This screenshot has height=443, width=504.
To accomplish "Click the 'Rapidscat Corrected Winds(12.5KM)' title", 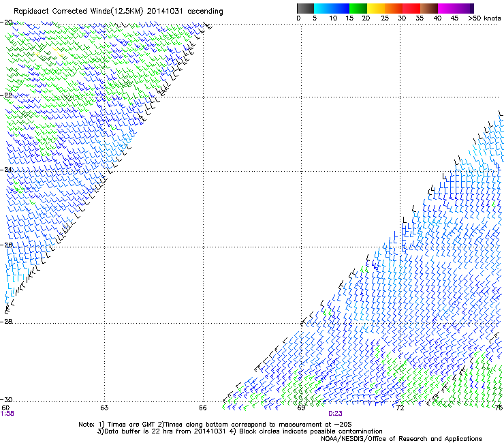I will 78,12.
